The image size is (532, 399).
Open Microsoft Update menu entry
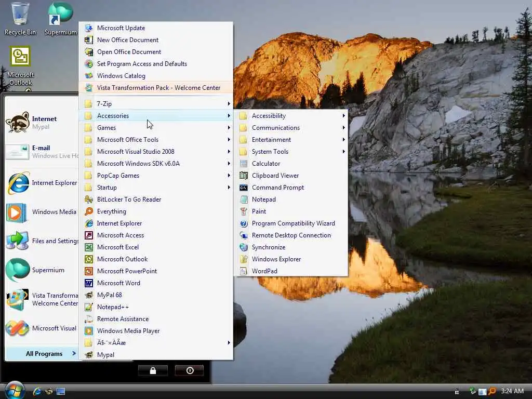156,28
